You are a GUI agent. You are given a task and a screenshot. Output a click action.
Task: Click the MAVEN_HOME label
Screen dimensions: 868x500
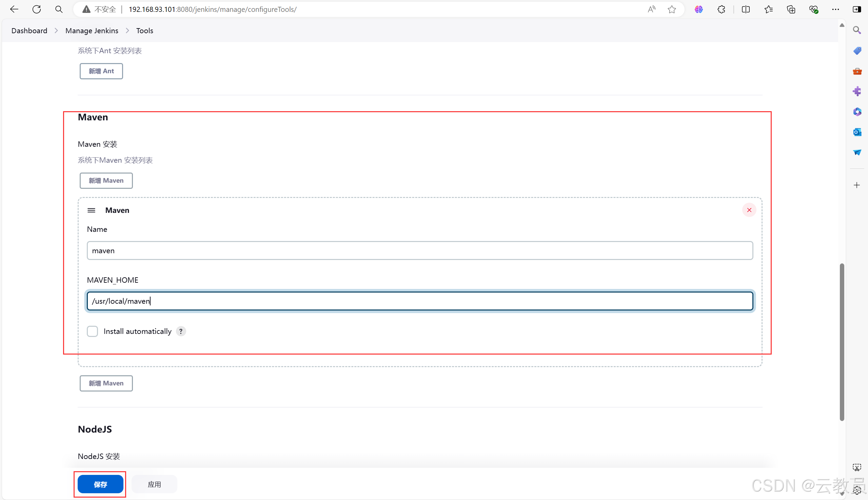pyautogui.click(x=113, y=280)
